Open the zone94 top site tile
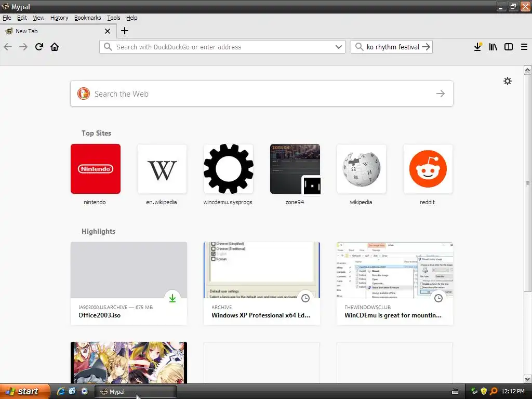 point(295,169)
